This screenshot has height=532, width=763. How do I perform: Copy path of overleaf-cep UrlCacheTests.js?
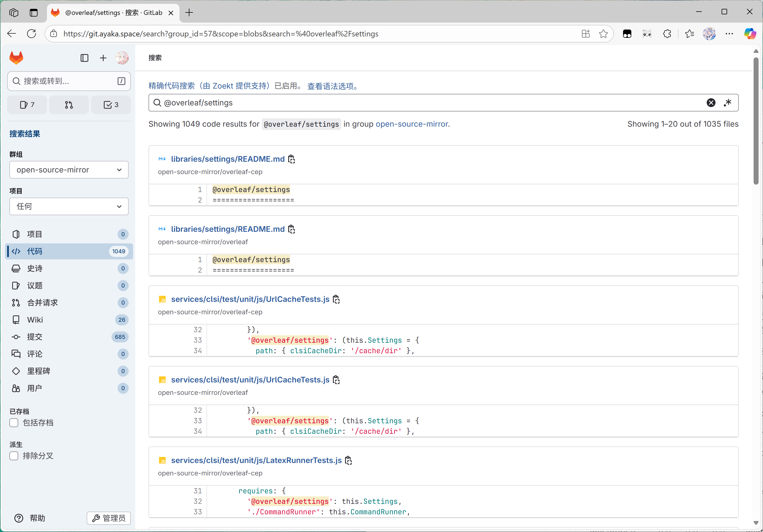[336, 299]
